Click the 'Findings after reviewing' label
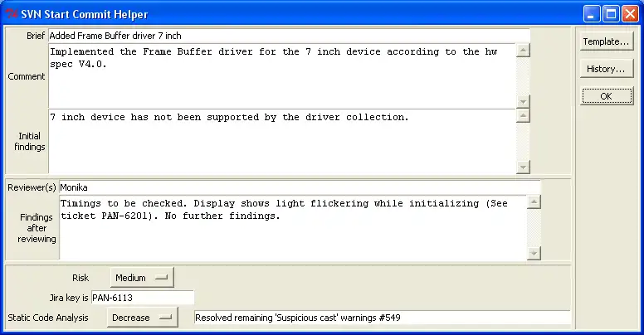644x335 pixels. pyautogui.click(x=37, y=228)
